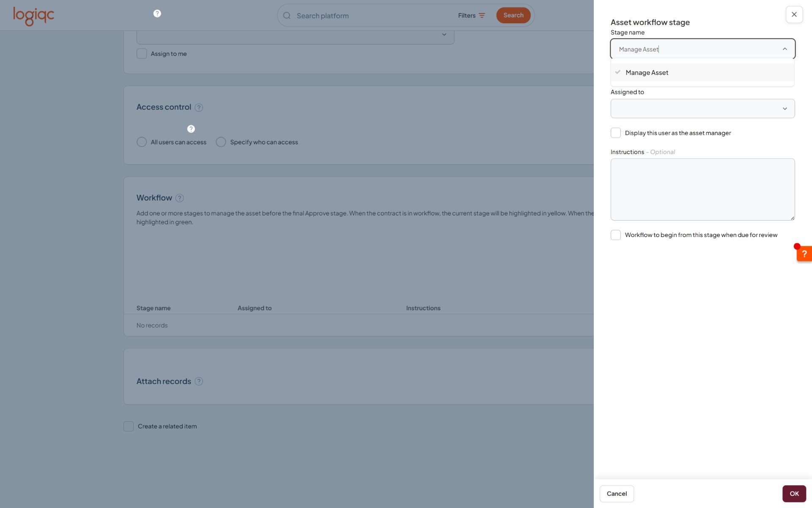Enable Display this user as asset manager

(x=616, y=133)
